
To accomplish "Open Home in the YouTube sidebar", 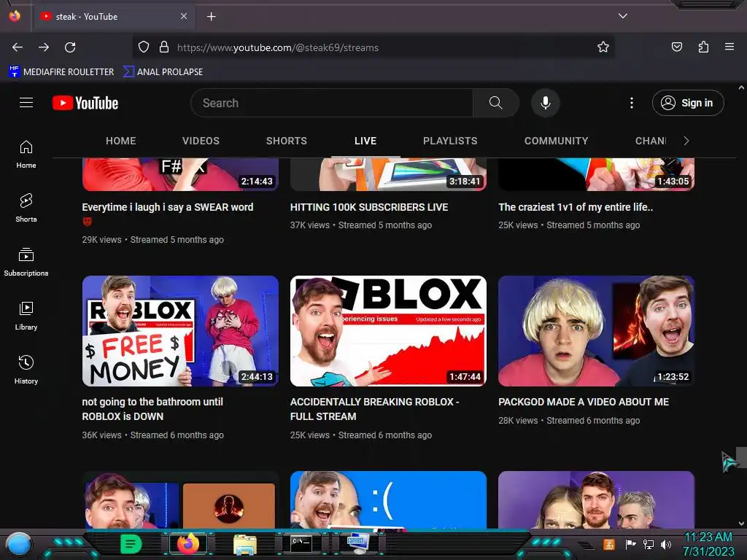I will point(26,155).
